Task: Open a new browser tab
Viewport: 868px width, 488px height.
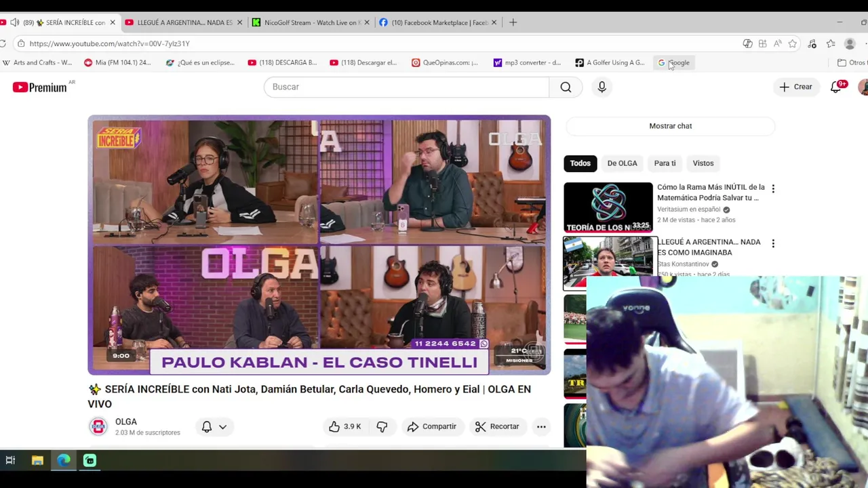Action: point(513,22)
